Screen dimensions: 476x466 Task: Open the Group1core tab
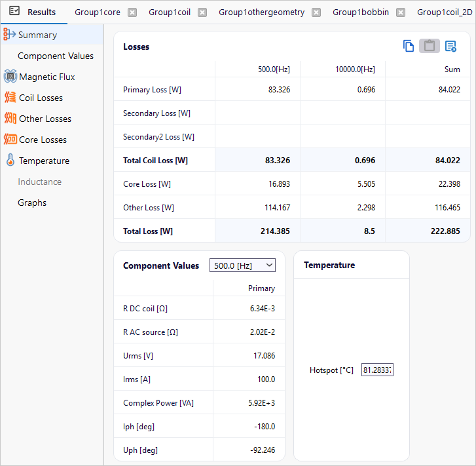click(x=98, y=12)
